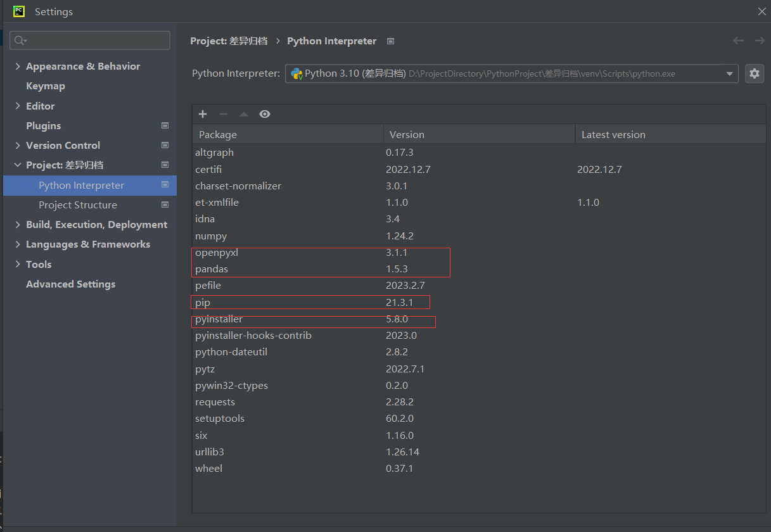Select the six package row
This screenshot has height=532, width=771.
click(479, 435)
